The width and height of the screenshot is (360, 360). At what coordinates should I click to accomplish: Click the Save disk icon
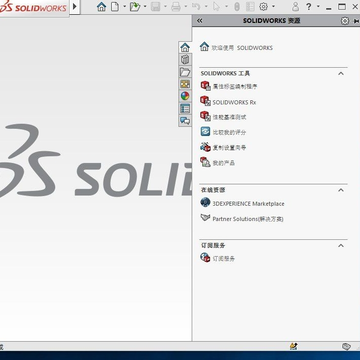(155, 7)
